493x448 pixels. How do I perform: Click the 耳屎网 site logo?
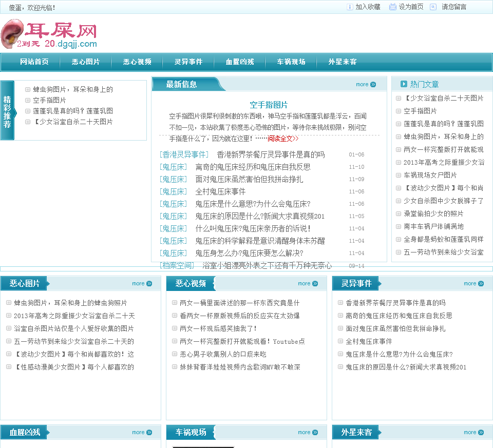(49, 34)
